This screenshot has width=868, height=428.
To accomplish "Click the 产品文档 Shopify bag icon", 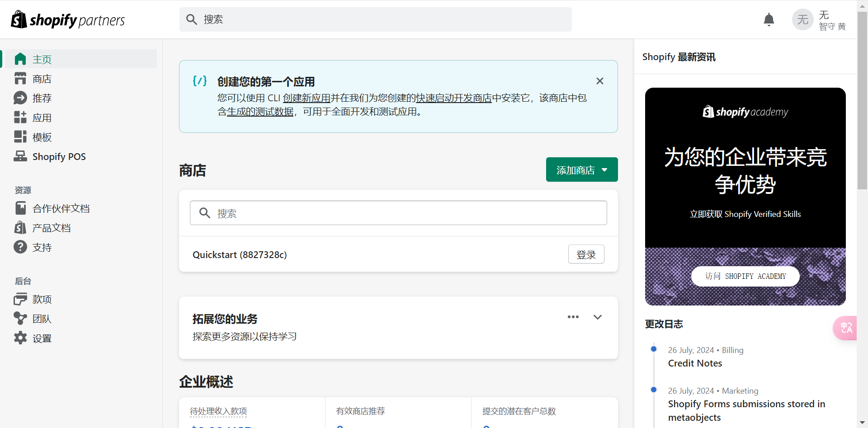I will pos(20,228).
